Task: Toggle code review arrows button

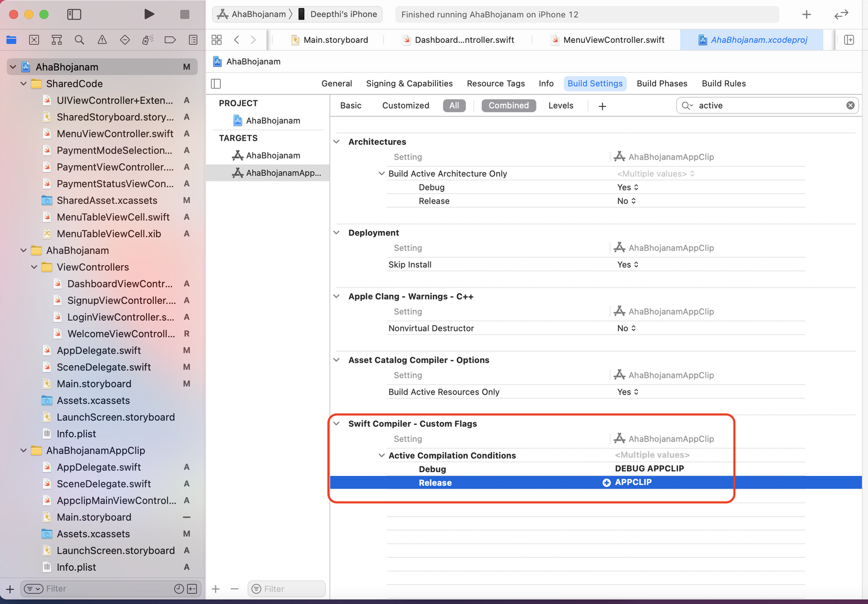Action: [x=841, y=15]
